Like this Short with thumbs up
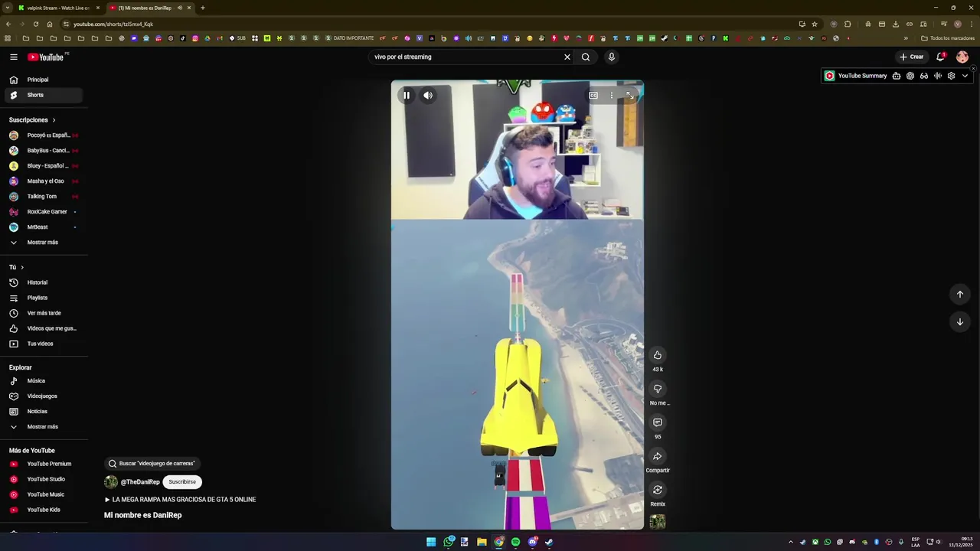The height and width of the screenshot is (551, 980). click(x=658, y=355)
